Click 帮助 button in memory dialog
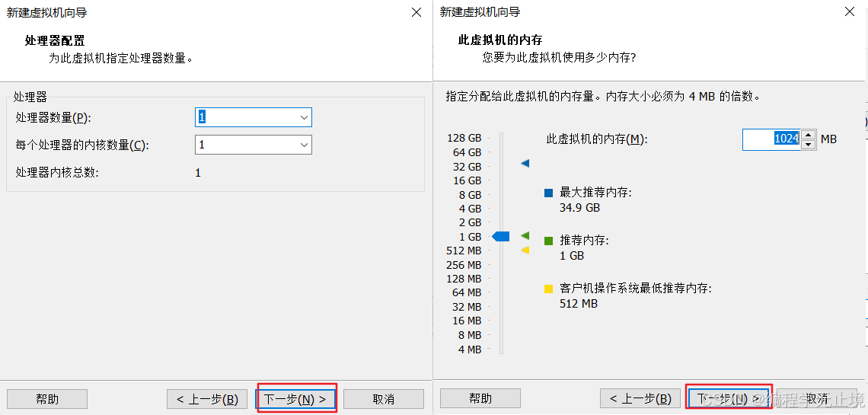 (x=480, y=398)
